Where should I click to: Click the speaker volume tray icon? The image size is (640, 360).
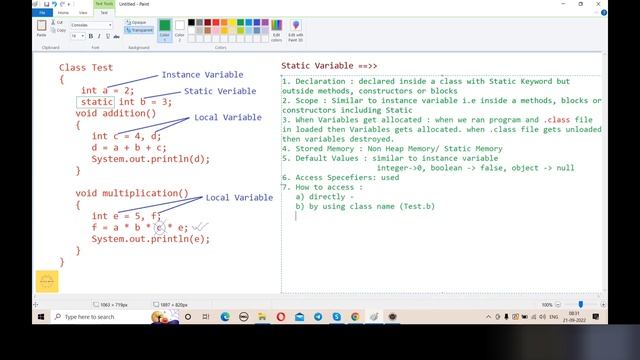click(542, 317)
